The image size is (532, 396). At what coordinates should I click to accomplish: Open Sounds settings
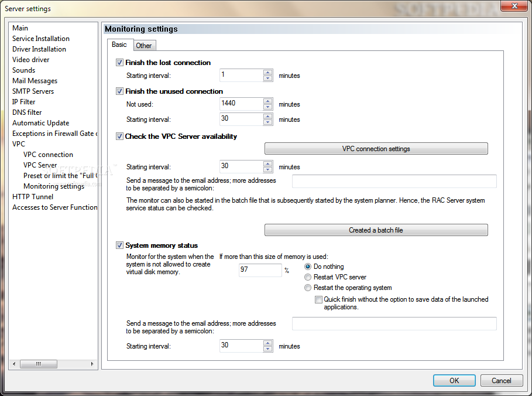(x=24, y=70)
